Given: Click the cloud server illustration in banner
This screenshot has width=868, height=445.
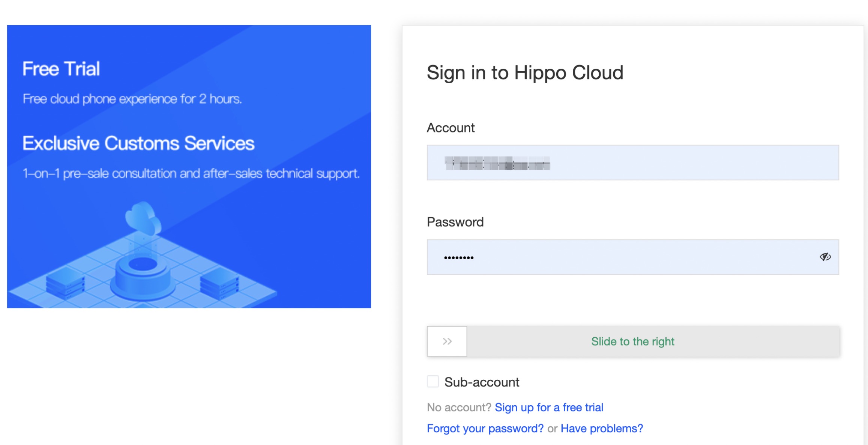Looking at the screenshot, I should [x=143, y=255].
